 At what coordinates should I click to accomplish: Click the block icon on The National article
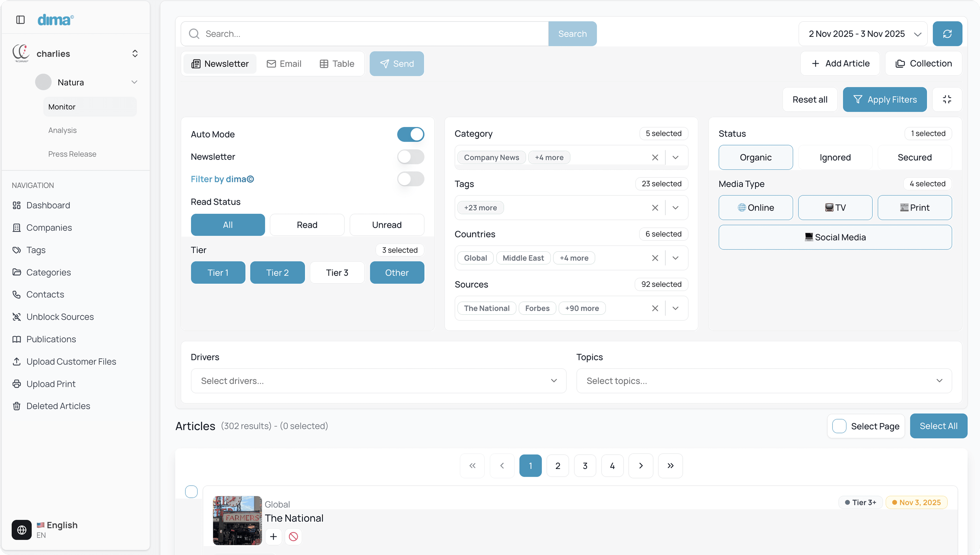(x=293, y=537)
